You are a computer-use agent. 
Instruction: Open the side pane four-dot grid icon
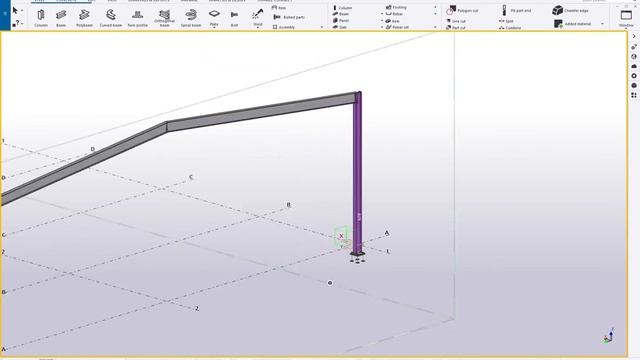(x=634, y=95)
